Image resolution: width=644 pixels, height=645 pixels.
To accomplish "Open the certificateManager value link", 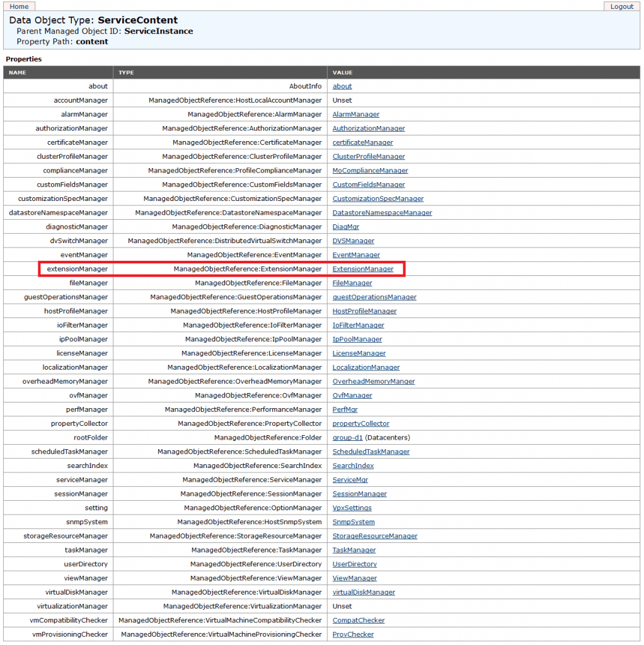I will click(364, 142).
